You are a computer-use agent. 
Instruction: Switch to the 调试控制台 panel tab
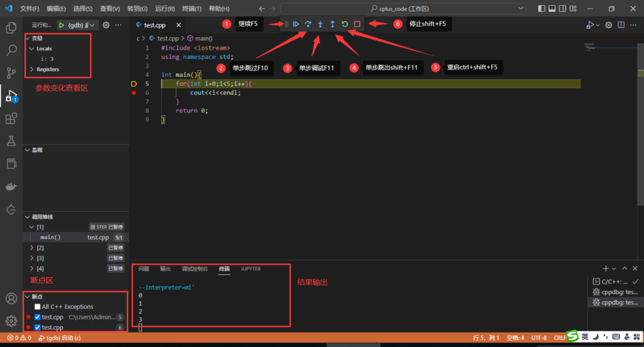click(x=194, y=269)
